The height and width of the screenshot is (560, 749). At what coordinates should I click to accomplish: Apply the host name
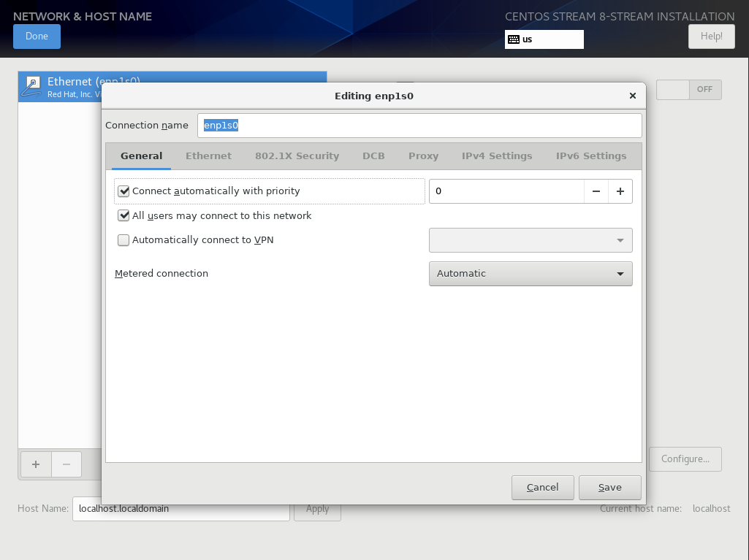[317, 509]
